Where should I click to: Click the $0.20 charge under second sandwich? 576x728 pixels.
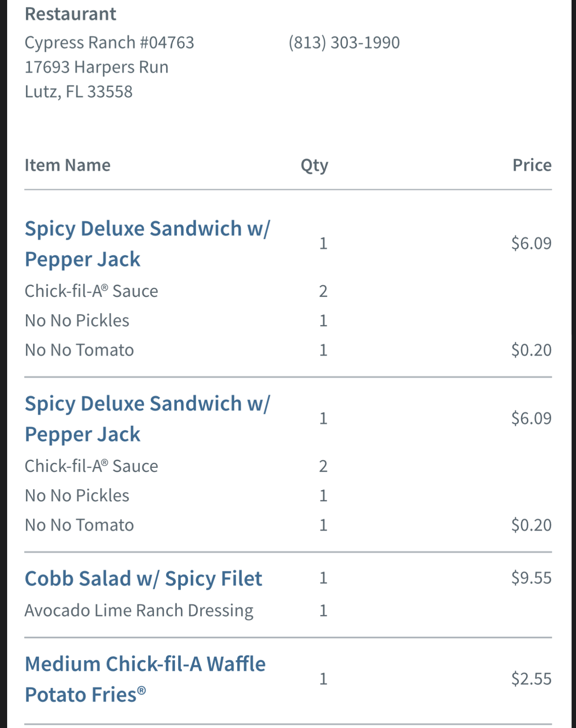[531, 525]
